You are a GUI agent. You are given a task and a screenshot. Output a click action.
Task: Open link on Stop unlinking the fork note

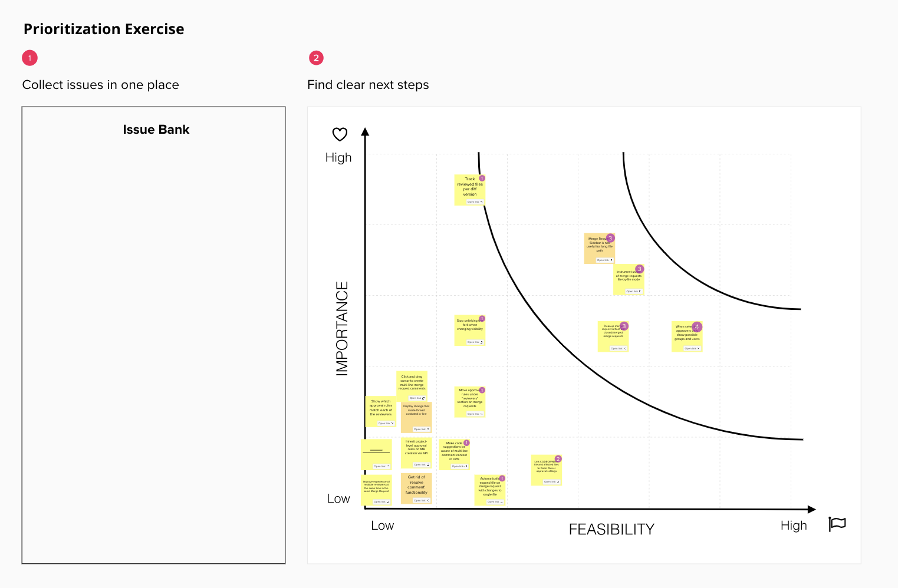pyautogui.click(x=474, y=342)
